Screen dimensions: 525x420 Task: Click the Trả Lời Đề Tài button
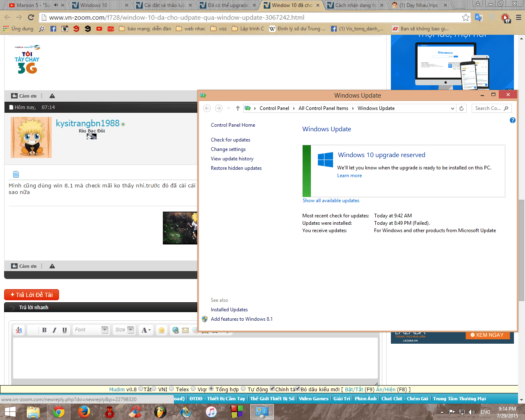[32, 294]
